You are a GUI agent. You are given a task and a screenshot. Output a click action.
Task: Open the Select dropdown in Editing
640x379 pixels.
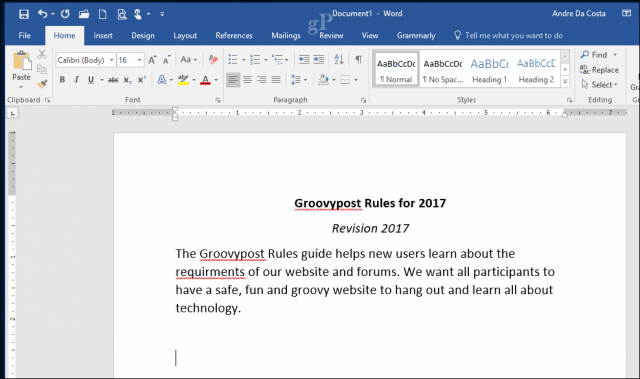point(600,84)
